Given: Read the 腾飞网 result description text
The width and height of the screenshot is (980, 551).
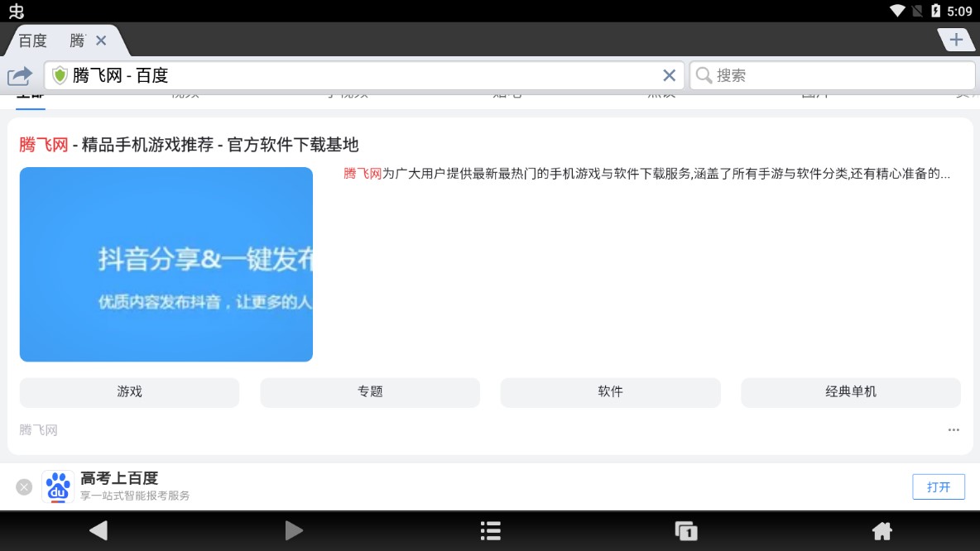Looking at the screenshot, I should pos(647,174).
